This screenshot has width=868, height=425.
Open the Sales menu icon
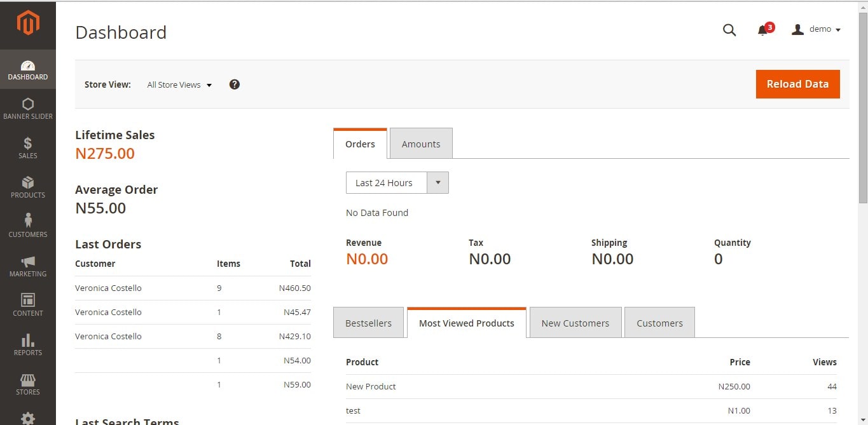pos(28,149)
